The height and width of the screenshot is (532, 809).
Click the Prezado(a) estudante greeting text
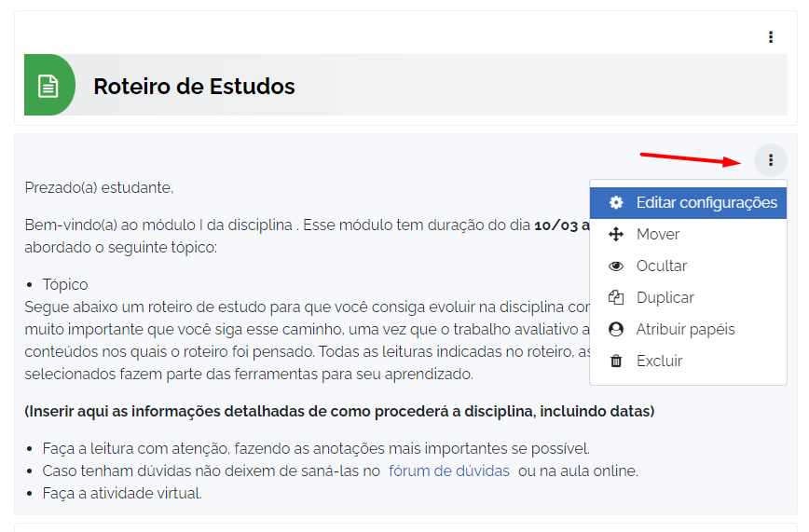[x=99, y=188]
